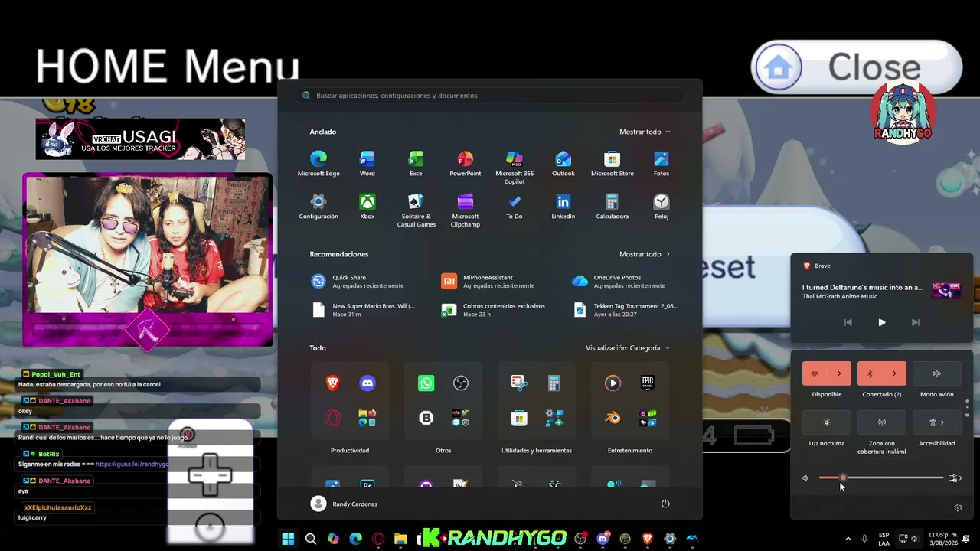Launch Discord in the Productividad folder
The image size is (980, 551).
367,383
